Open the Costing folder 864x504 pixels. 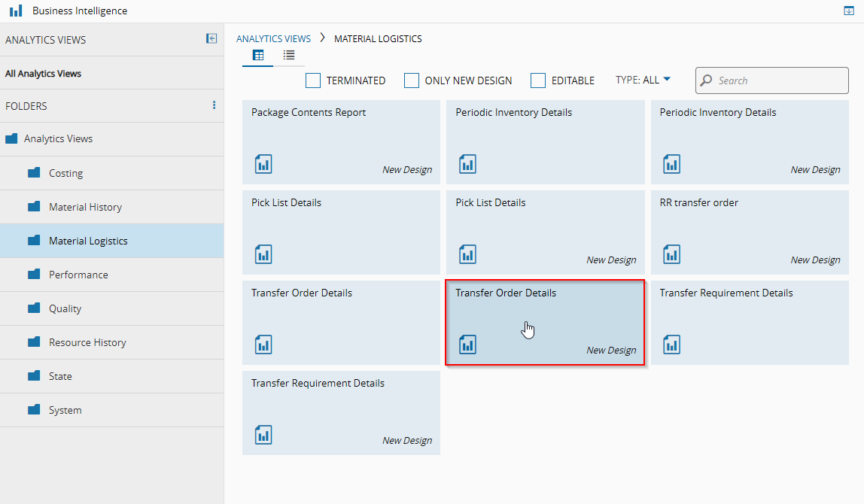tap(65, 173)
